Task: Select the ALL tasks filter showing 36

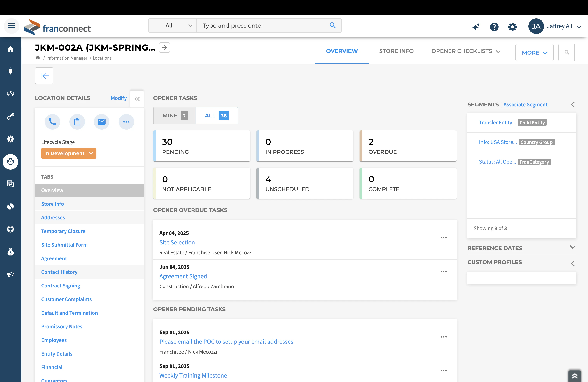Action: pos(216,115)
